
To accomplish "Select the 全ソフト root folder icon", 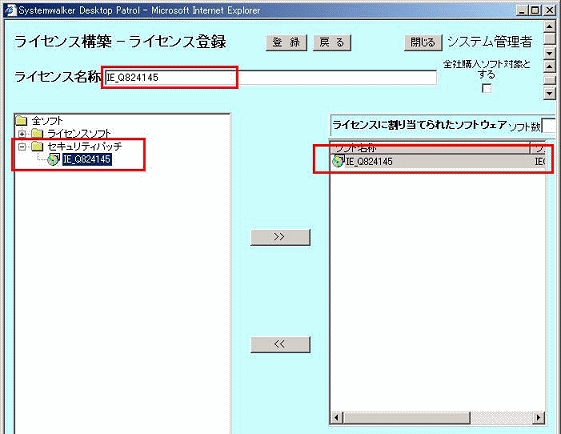I will tap(21, 121).
